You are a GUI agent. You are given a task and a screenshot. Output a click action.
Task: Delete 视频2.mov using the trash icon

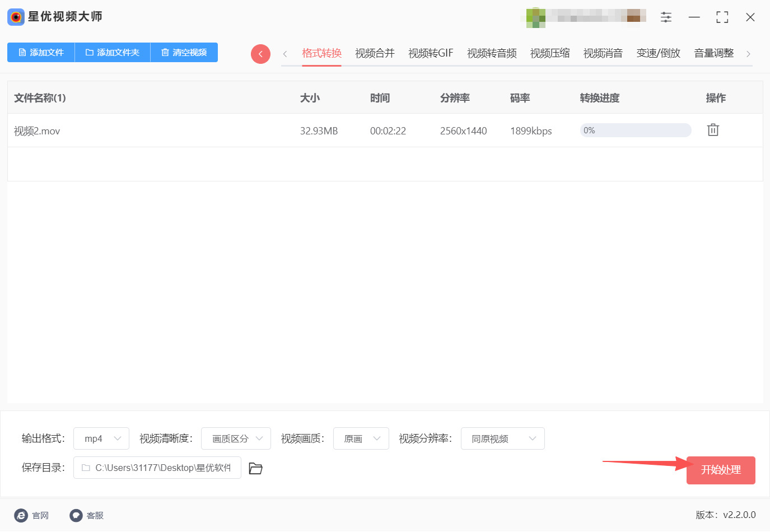pyautogui.click(x=712, y=129)
